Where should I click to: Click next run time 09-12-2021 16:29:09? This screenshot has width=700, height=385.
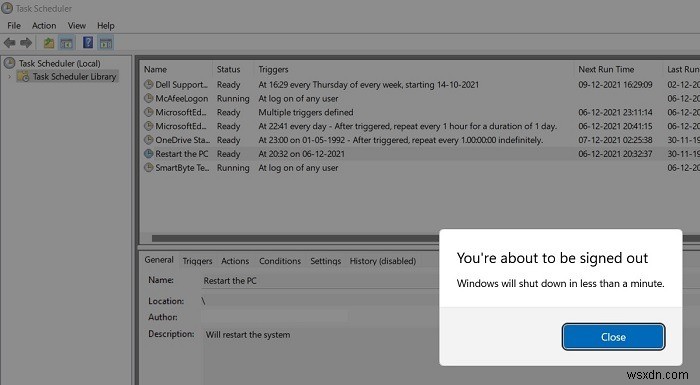click(x=615, y=84)
